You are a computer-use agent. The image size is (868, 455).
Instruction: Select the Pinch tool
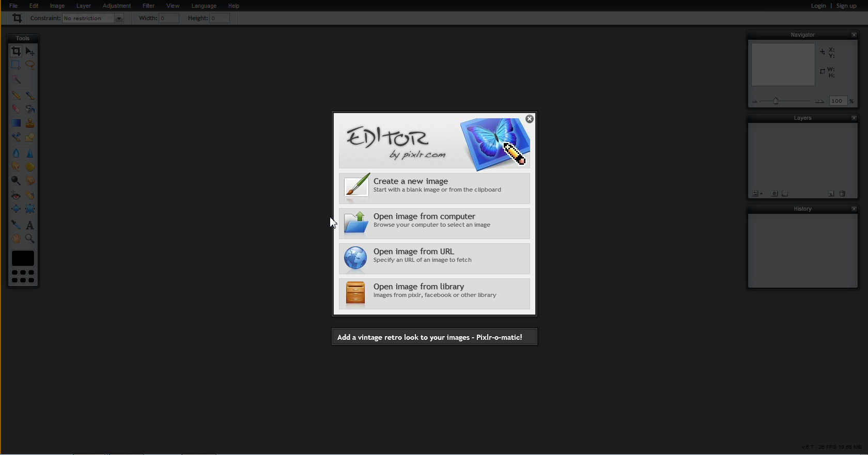[30, 209]
